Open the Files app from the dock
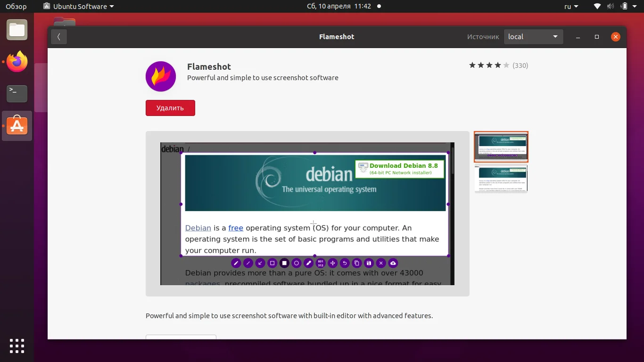Viewport: 644px width, 362px height. click(17, 30)
